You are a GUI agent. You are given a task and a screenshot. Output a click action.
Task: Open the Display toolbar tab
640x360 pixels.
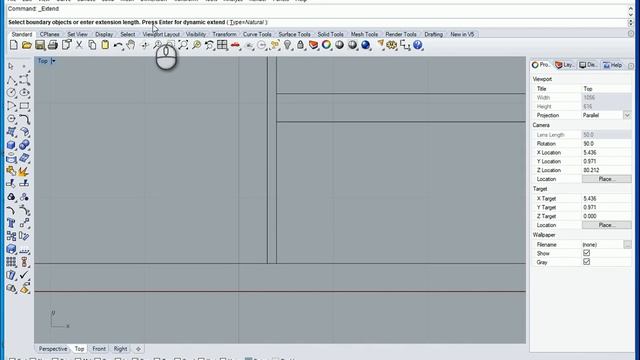pos(104,34)
